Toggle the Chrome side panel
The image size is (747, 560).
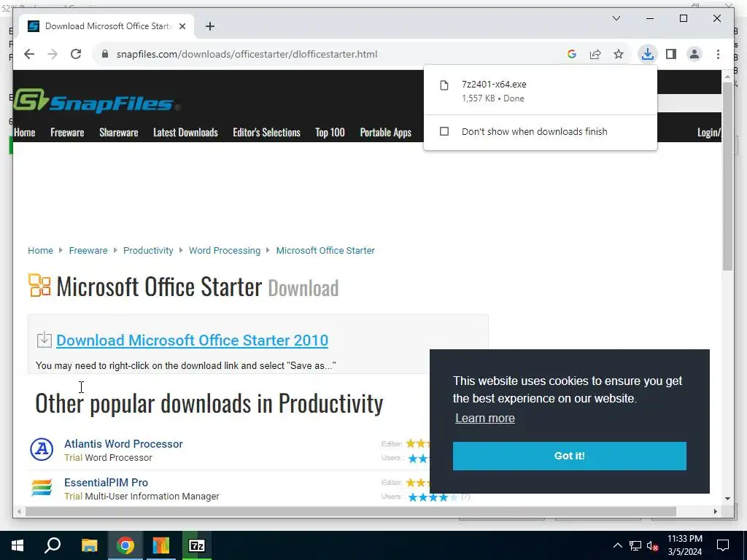[x=671, y=54]
